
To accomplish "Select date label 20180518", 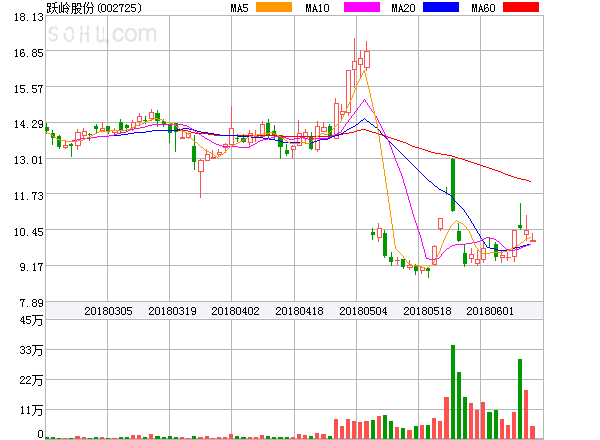I will tap(427, 311).
